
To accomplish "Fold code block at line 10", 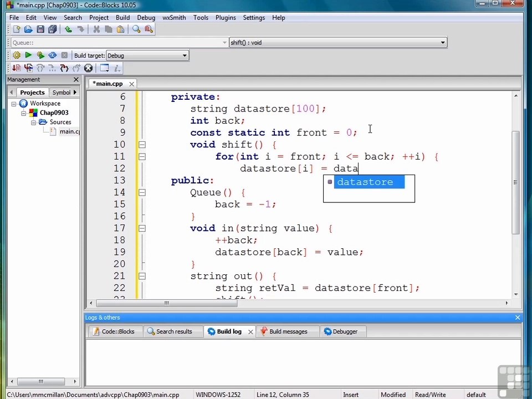I will point(142,145).
